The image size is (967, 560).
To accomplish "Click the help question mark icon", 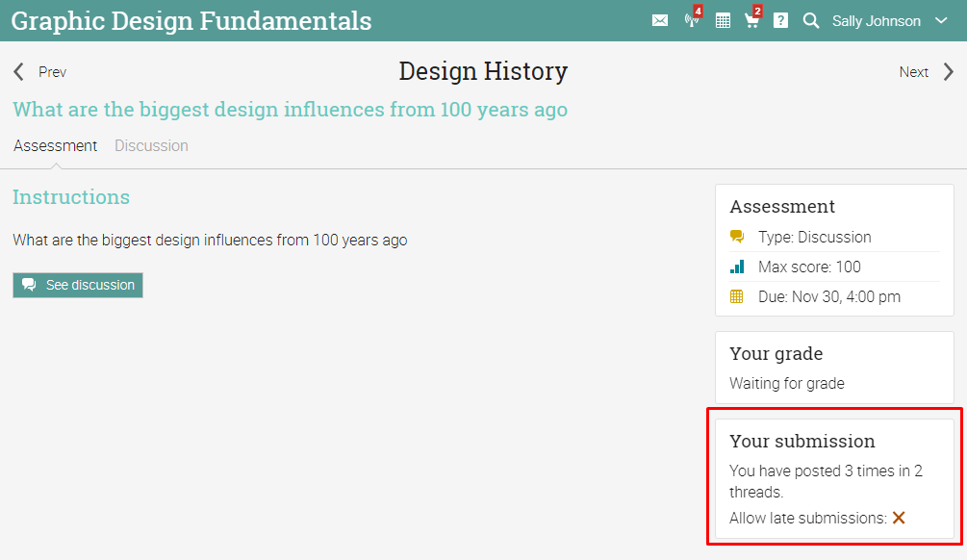I will coord(780,20).
